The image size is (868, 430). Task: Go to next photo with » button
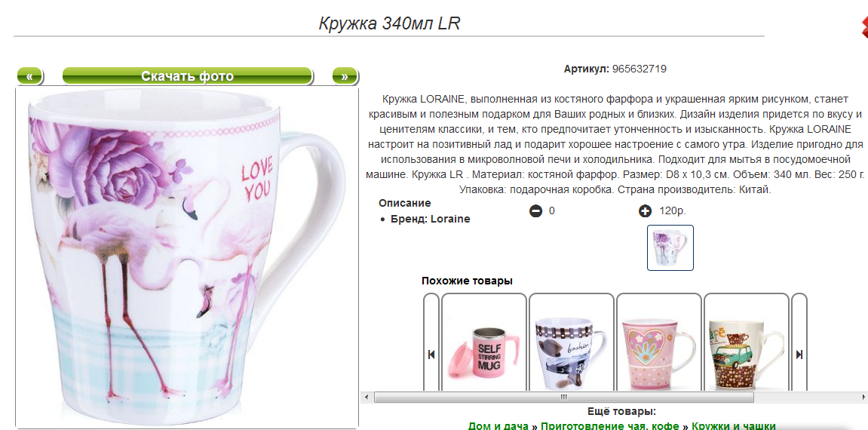coord(345,76)
